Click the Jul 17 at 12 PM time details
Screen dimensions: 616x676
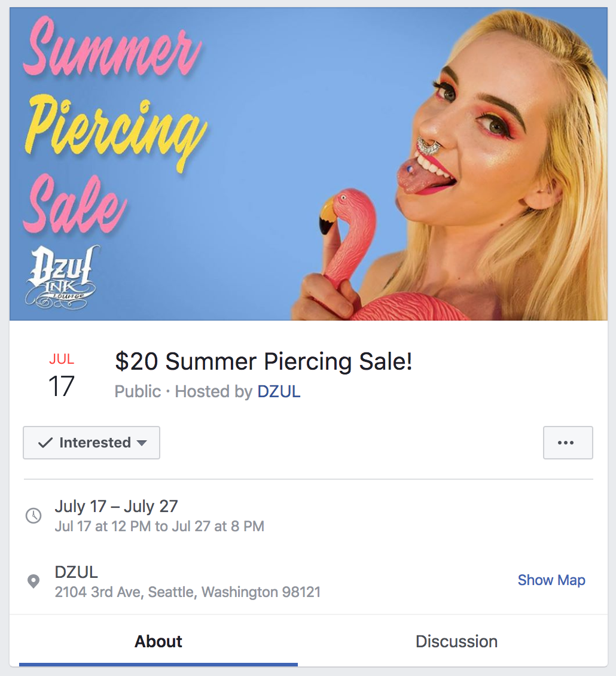tap(159, 526)
